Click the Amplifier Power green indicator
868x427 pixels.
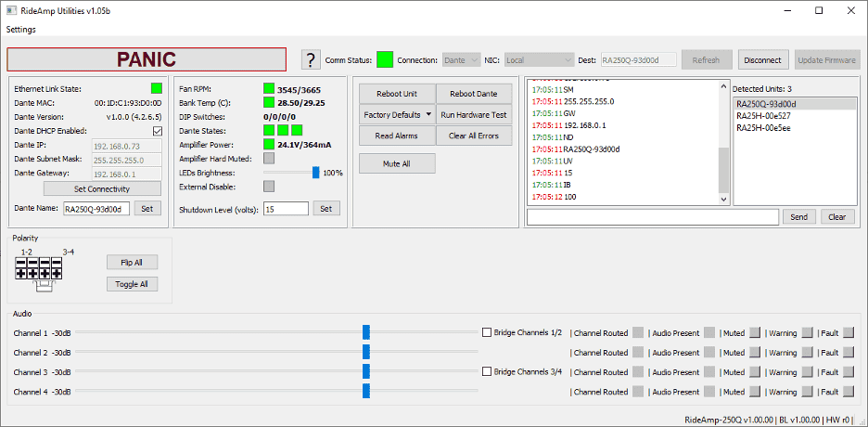point(269,145)
